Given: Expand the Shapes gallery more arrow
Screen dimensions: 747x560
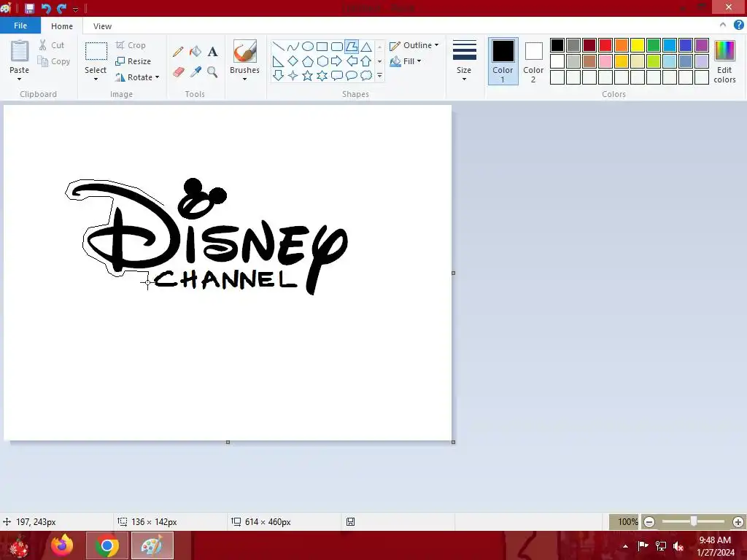Looking at the screenshot, I should 379,76.
